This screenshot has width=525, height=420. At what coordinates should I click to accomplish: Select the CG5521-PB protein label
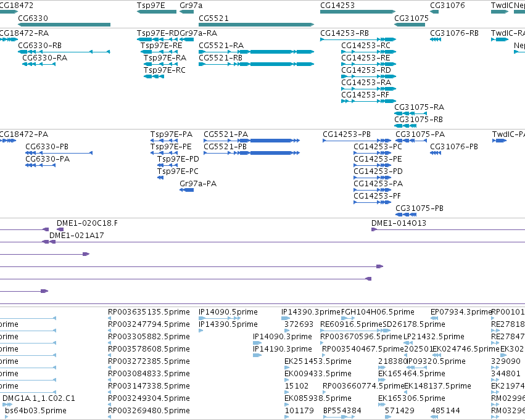225,147
